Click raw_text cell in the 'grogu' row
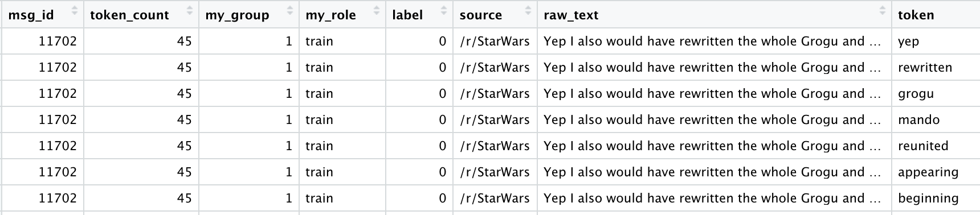The width and height of the screenshot is (980, 215). pos(714,94)
